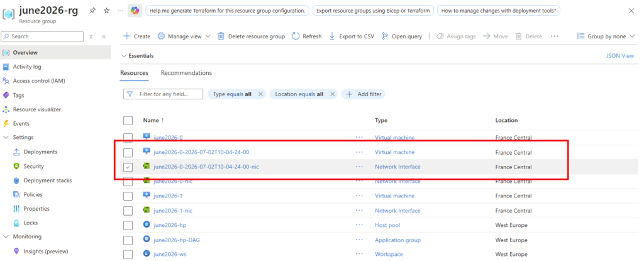Toggle the select-all checkbox in the header
The width and height of the screenshot is (644, 261).
(128, 120)
